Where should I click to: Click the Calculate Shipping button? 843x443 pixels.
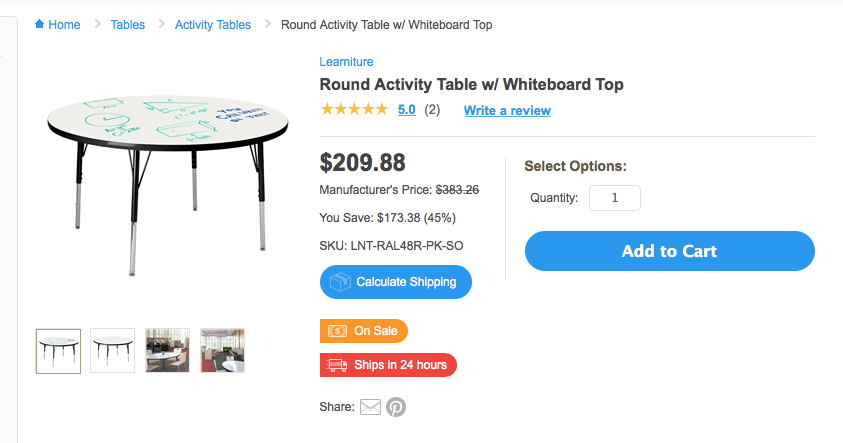coord(396,282)
